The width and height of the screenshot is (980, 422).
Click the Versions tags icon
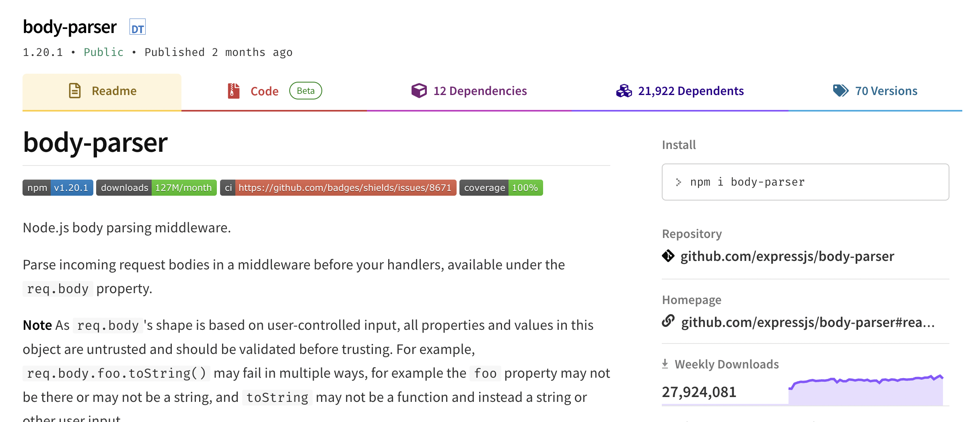coord(841,91)
